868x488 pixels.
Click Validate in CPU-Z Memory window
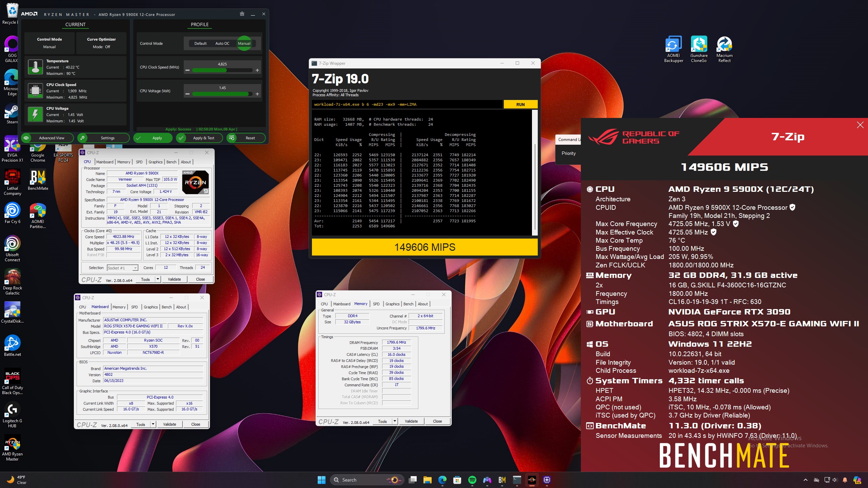coord(411,421)
